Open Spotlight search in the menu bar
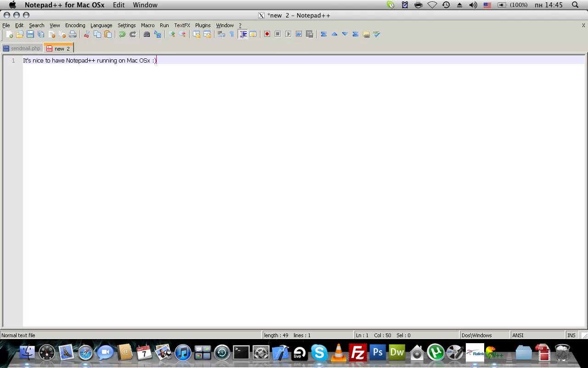This screenshot has width=588, height=368. coord(575,5)
